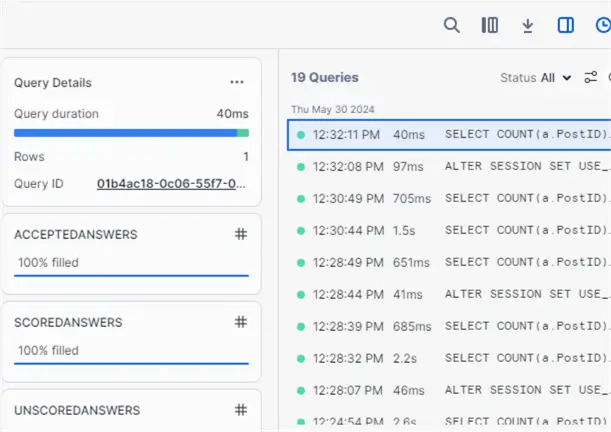Image resolution: width=611 pixels, height=432 pixels.
Task: Click the SCOREDANSWERS hash icon
Action: tap(241, 322)
